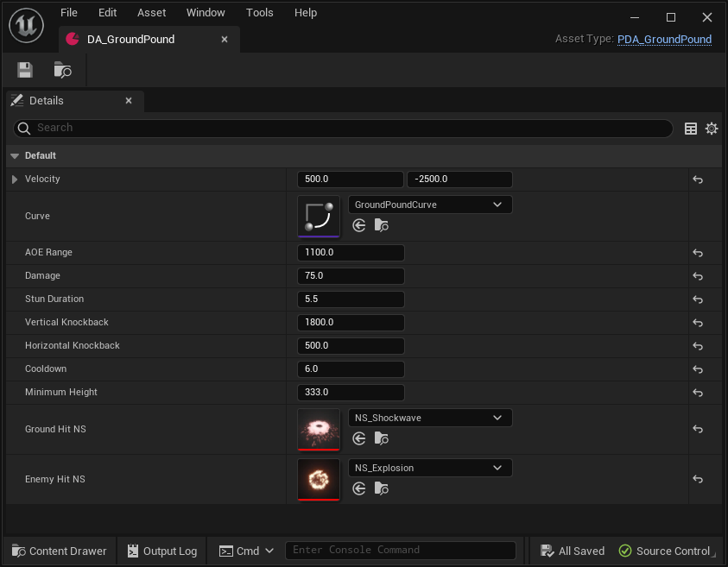The height and width of the screenshot is (567, 728).
Task: Reset Enemy Hit NS to default
Action: point(698,479)
